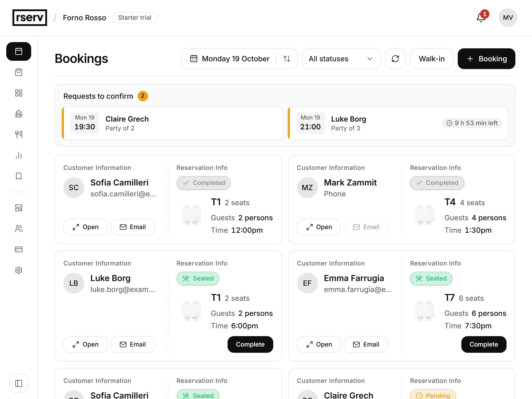
Task: Click the SC avatar of Sofia Camilleri
Action: 74,188
